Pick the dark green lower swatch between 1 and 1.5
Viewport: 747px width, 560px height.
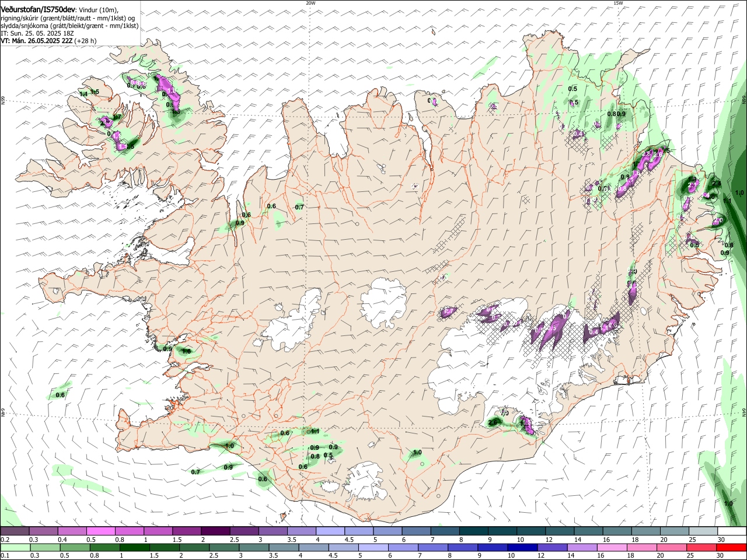pyautogui.click(x=135, y=548)
